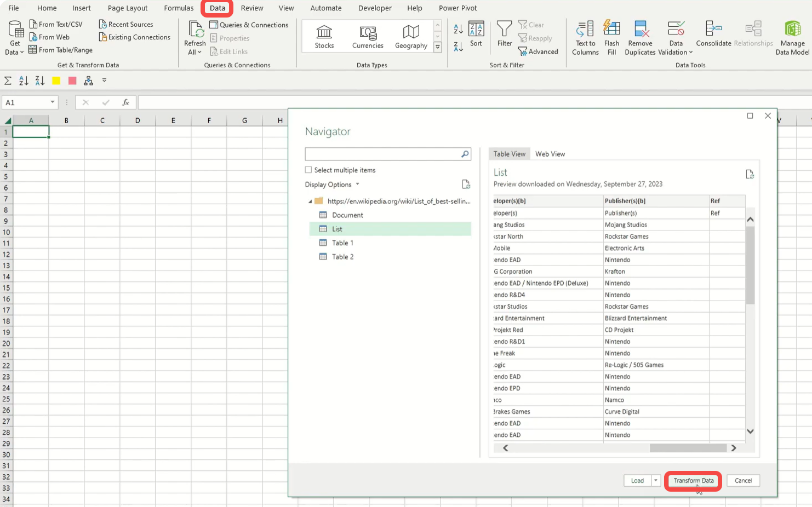Apply the Geography data type

(411, 37)
